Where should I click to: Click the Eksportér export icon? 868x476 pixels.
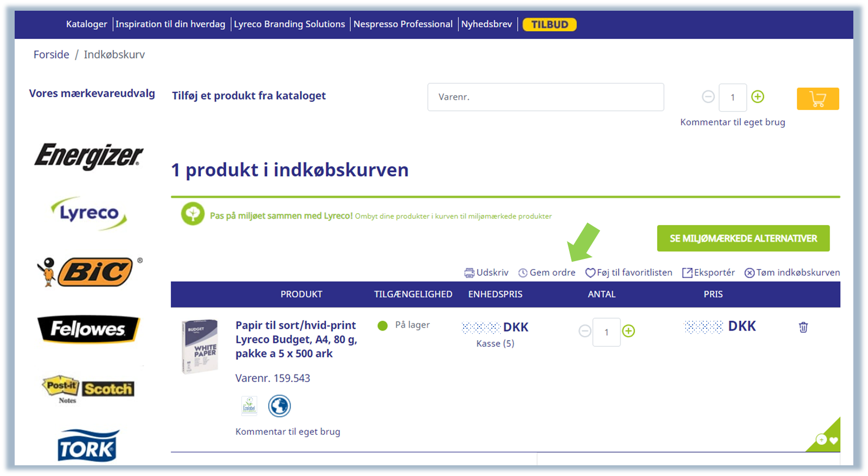point(687,273)
